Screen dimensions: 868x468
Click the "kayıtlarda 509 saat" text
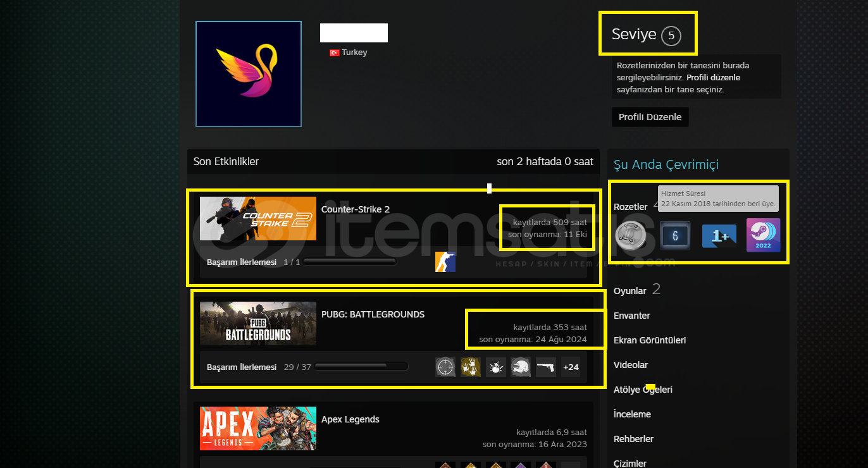click(x=550, y=222)
